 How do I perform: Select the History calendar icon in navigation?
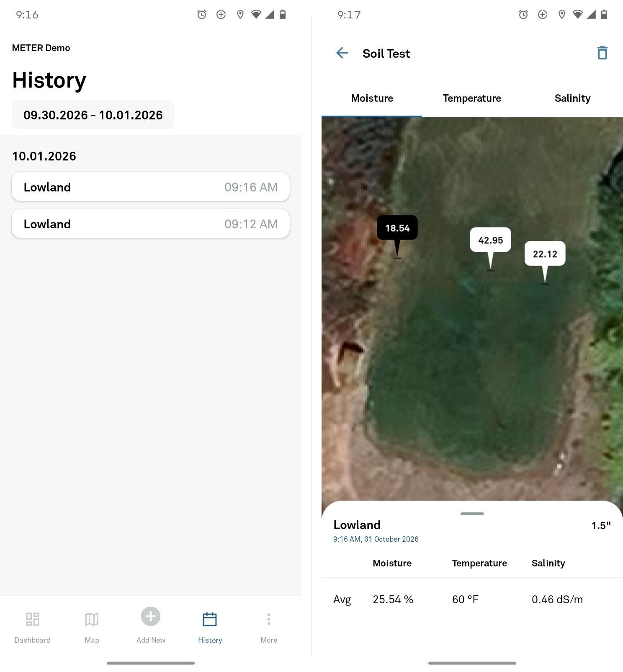pos(210,619)
